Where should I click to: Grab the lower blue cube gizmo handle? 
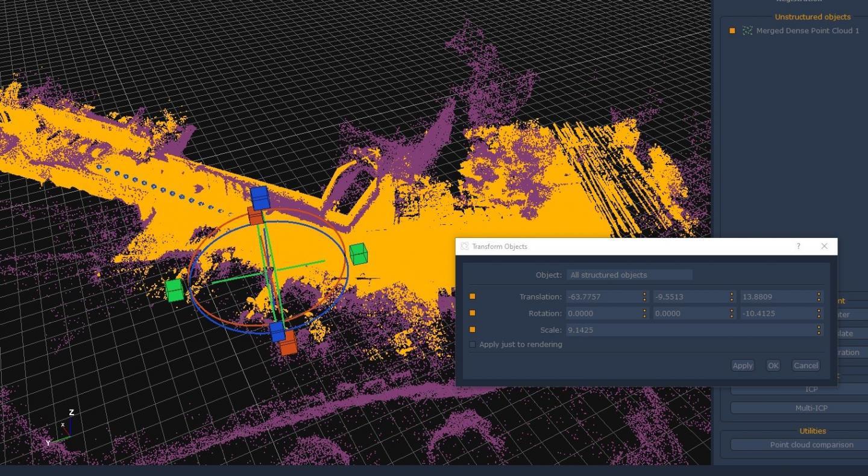277,331
